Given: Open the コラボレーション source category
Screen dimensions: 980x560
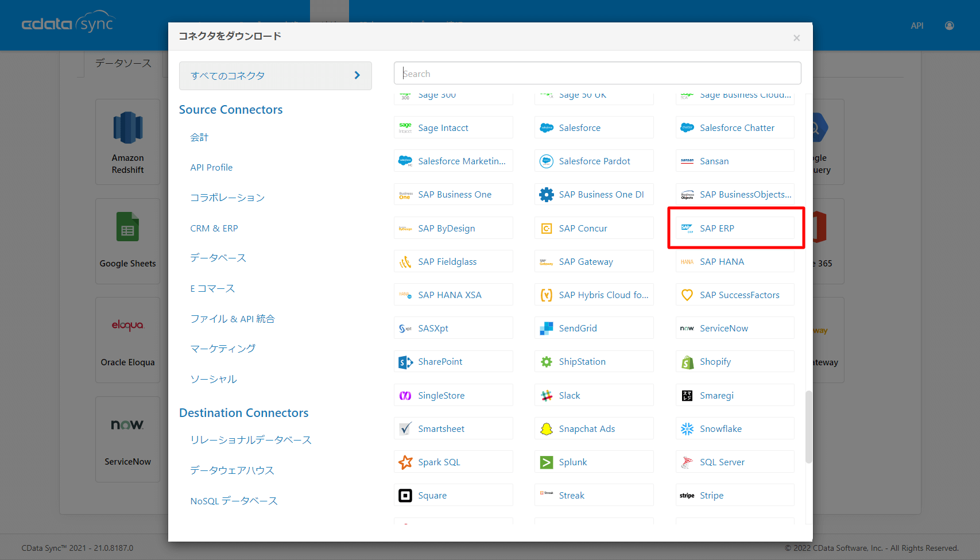Looking at the screenshot, I should click(x=227, y=197).
